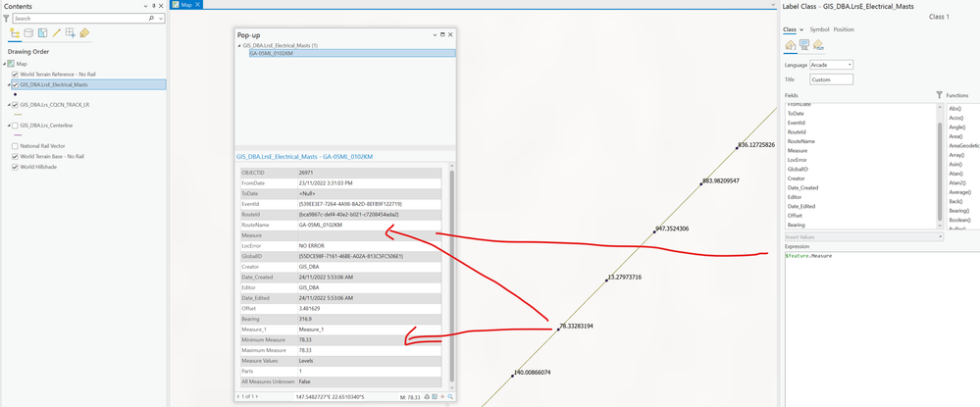Click the zoom-to magnifier icon in the pop-up
The image size is (980, 407).
tap(450, 396)
